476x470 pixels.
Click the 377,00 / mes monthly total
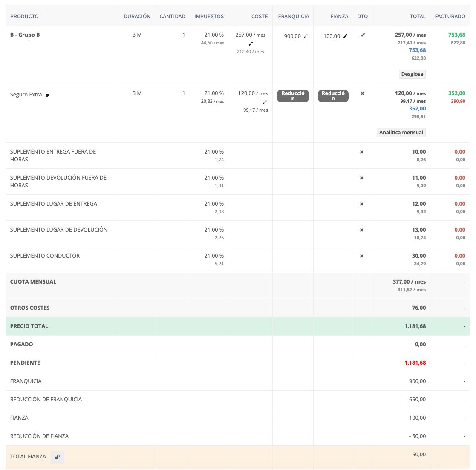pos(409,281)
